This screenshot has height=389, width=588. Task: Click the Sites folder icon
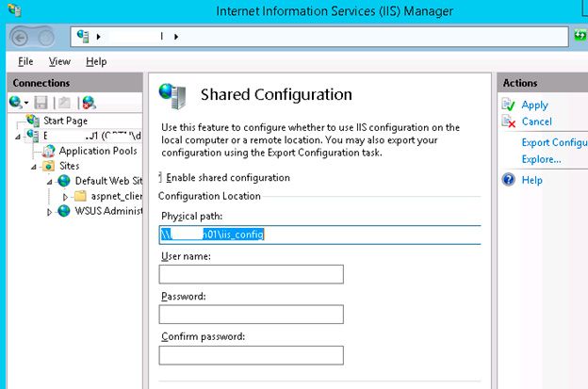(x=48, y=166)
